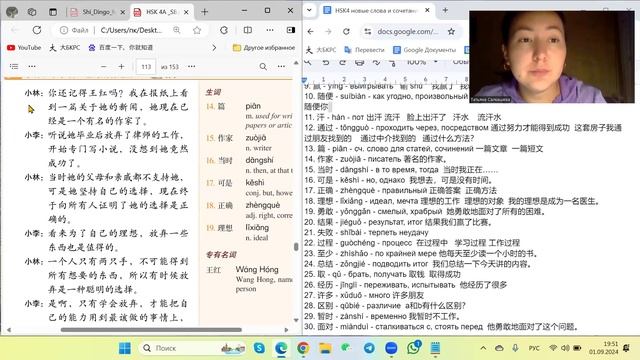Expand the Edge favorites overflow chevron
Image resolution: width=640 pixels, height=360 pixels.
[214, 48]
